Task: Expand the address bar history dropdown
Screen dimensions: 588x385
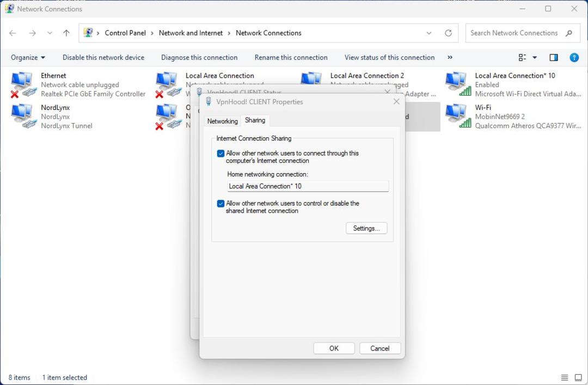Action: point(429,33)
